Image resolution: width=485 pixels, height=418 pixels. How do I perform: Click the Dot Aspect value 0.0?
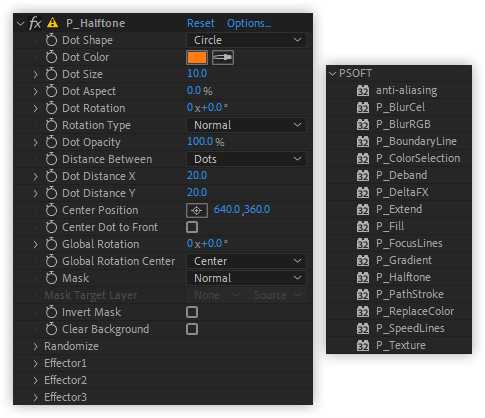click(x=194, y=91)
